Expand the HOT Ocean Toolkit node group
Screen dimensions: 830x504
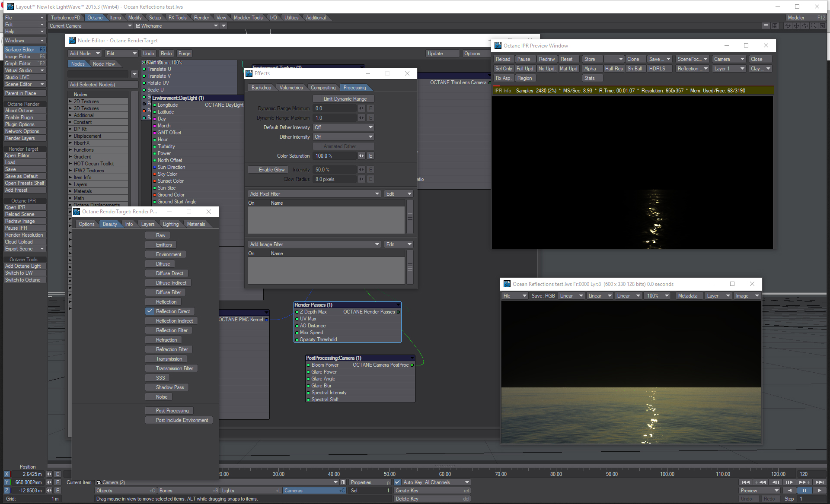pos(70,164)
